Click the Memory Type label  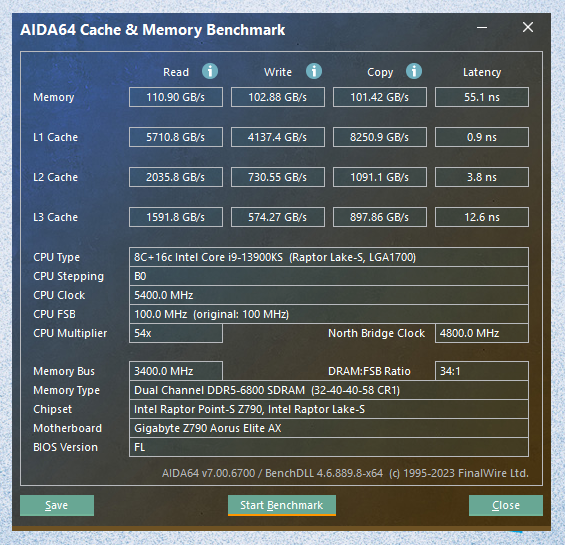pos(66,390)
